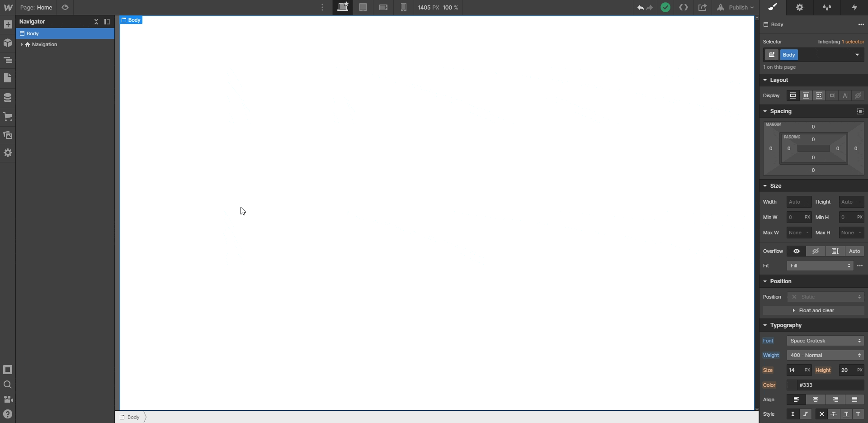
Task: Click the Webflow W logo menu
Action: 8,7
